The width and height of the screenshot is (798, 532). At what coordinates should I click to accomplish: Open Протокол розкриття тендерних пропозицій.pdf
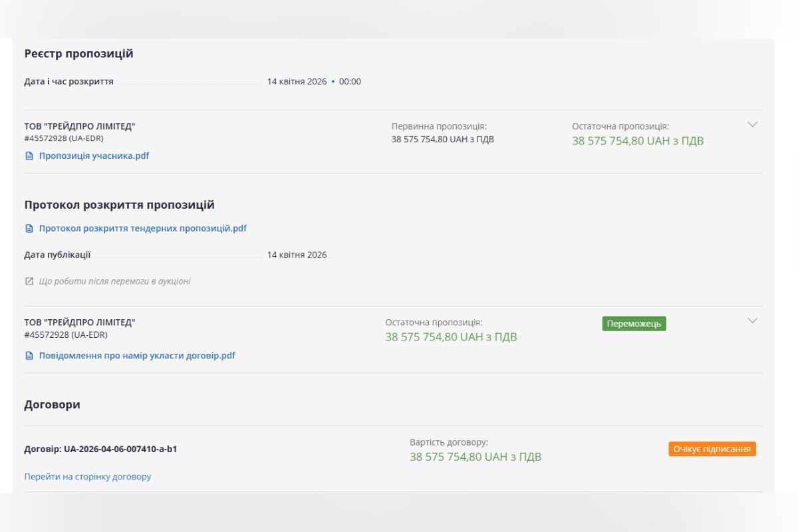tap(142, 229)
